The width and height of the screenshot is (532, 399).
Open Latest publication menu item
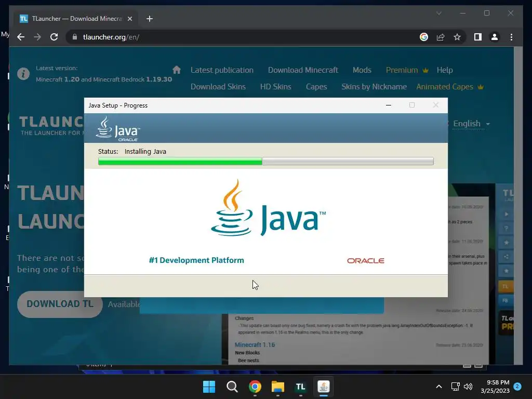tap(222, 70)
